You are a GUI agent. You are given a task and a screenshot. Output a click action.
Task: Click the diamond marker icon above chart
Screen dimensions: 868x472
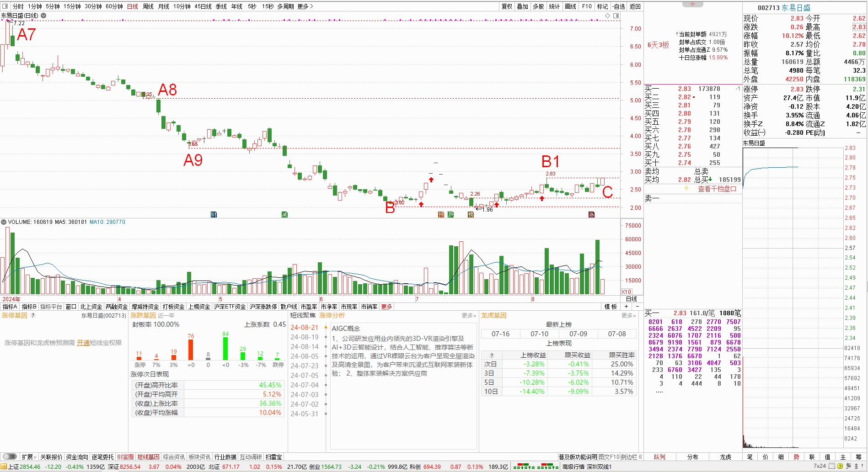pyautogui.click(x=608, y=16)
